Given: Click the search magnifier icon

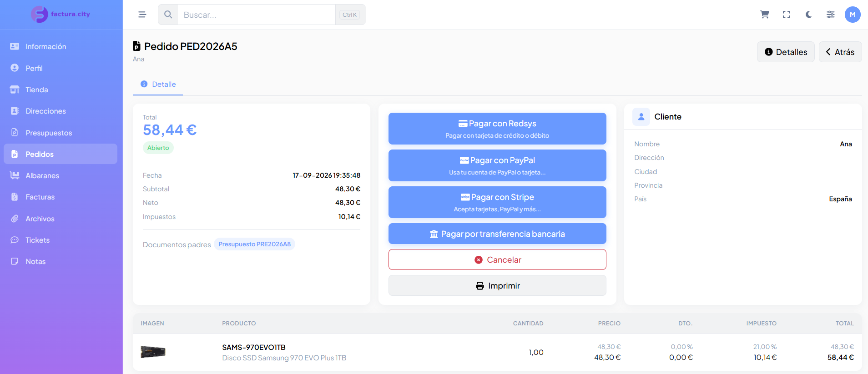Looking at the screenshot, I should [x=168, y=15].
